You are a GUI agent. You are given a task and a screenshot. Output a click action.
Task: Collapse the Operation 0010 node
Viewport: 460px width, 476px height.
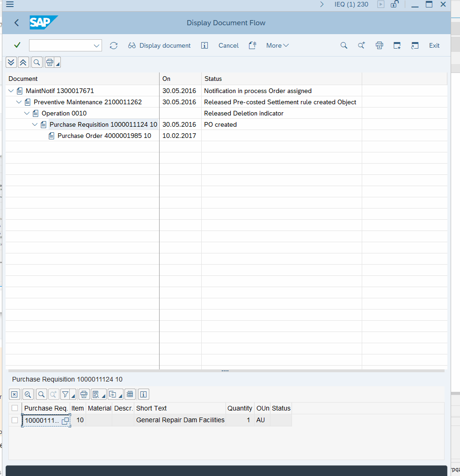click(27, 113)
